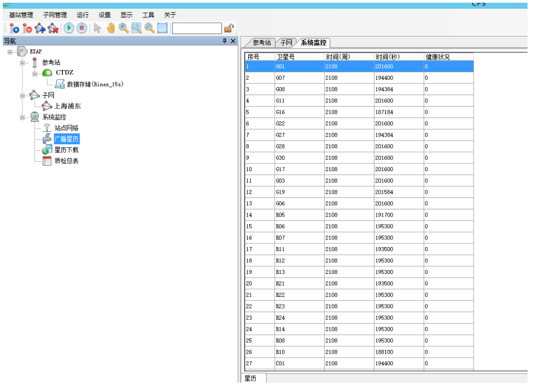533x392 pixels.
Task: Sort by the 时间(秒) column header
Action: click(399, 57)
